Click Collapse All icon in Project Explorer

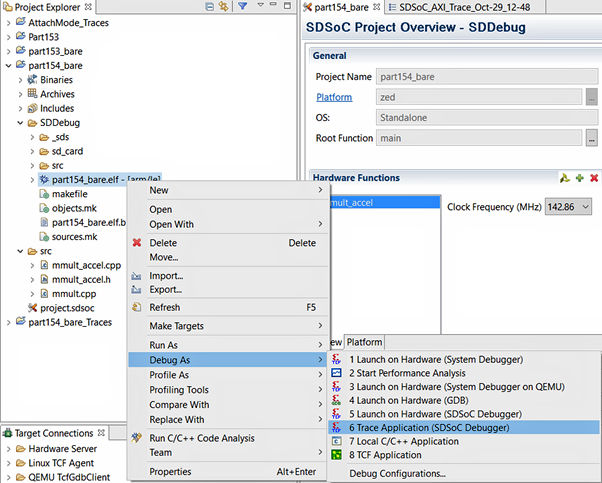(x=209, y=7)
